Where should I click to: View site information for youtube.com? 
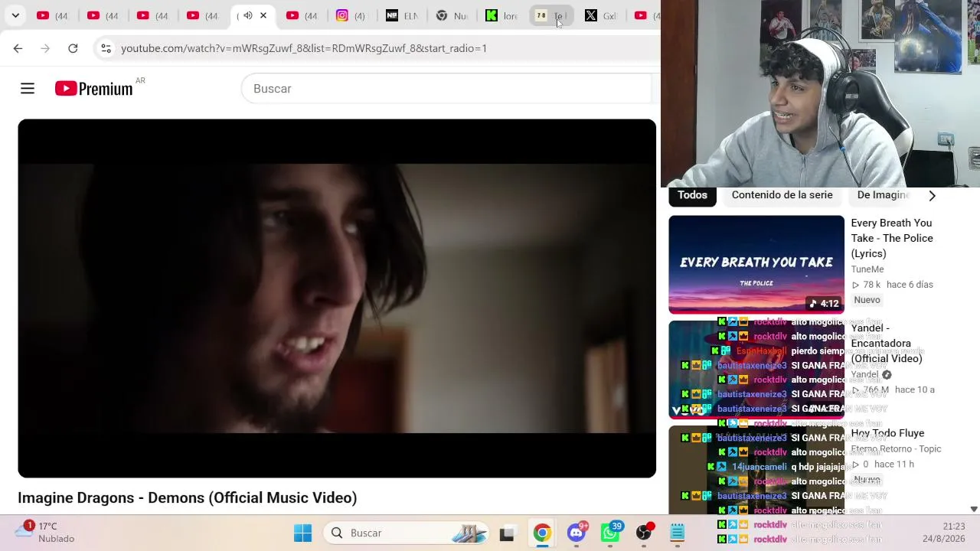tap(106, 48)
